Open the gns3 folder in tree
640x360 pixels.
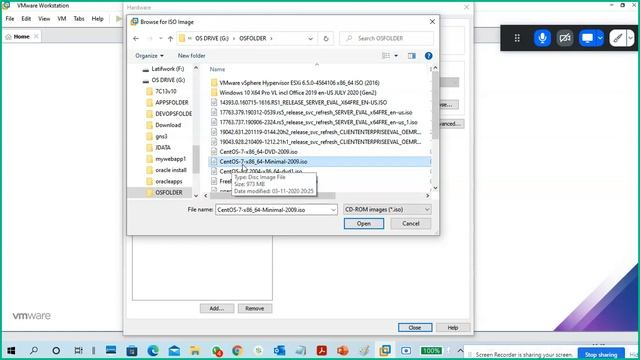pos(161,136)
